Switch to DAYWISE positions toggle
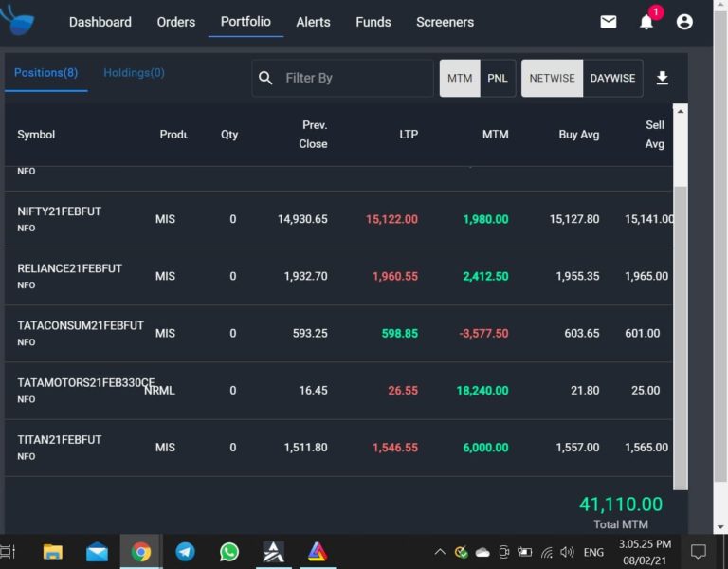Screen dimensions: 728x569 (x=612, y=78)
